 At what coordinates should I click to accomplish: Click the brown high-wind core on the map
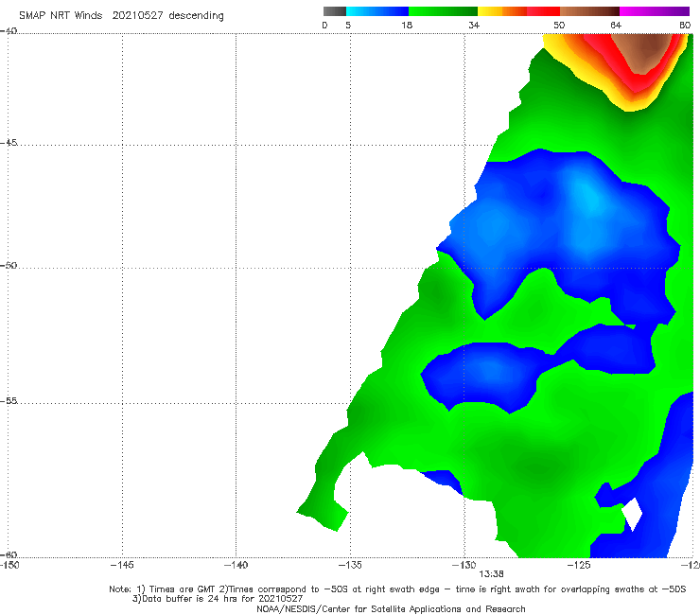[x=643, y=51]
